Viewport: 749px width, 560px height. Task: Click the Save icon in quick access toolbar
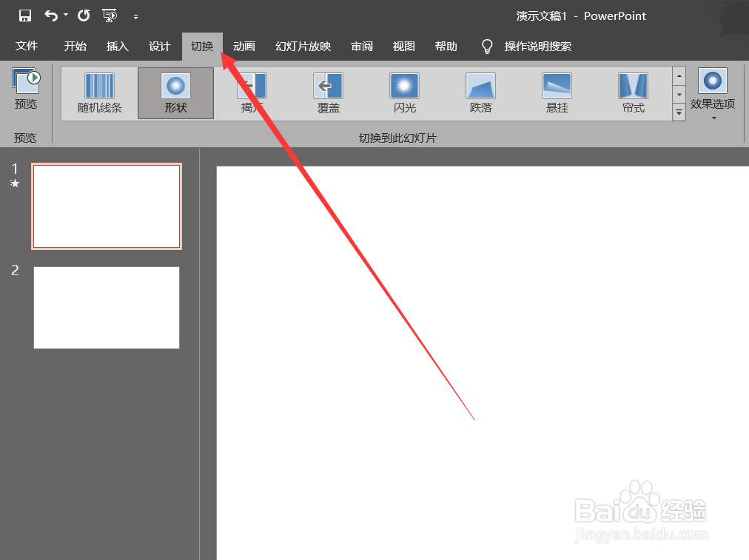pyautogui.click(x=25, y=16)
